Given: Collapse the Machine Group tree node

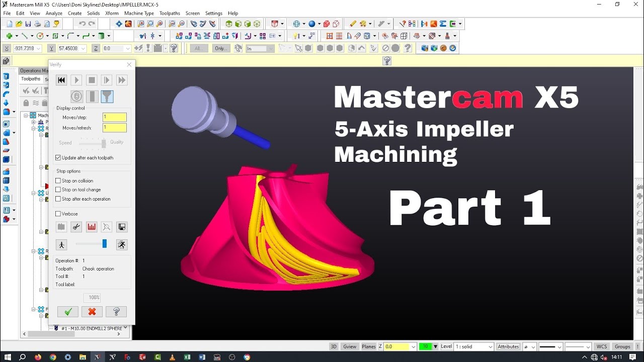Looking at the screenshot, I should tap(26, 115).
